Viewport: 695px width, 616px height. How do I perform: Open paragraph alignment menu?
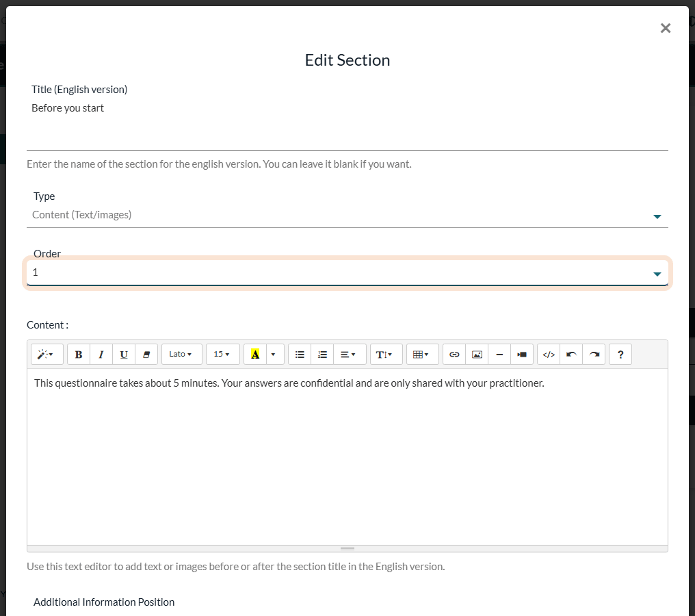[x=350, y=355]
